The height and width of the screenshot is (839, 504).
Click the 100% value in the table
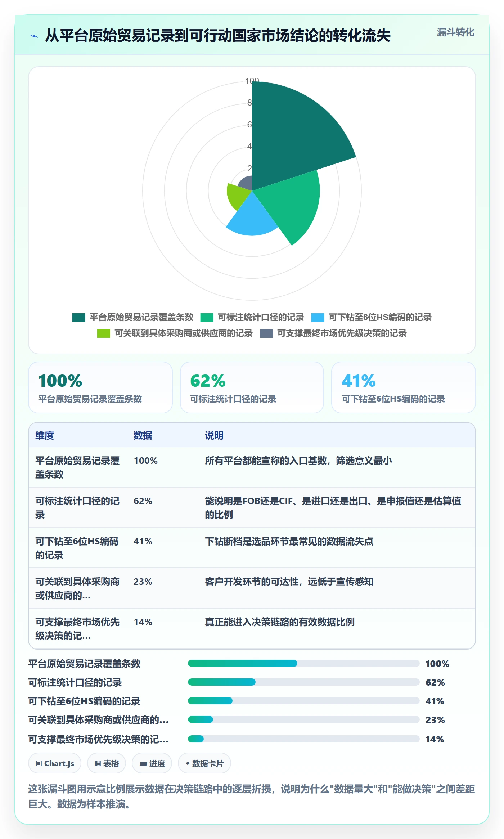click(x=146, y=461)
